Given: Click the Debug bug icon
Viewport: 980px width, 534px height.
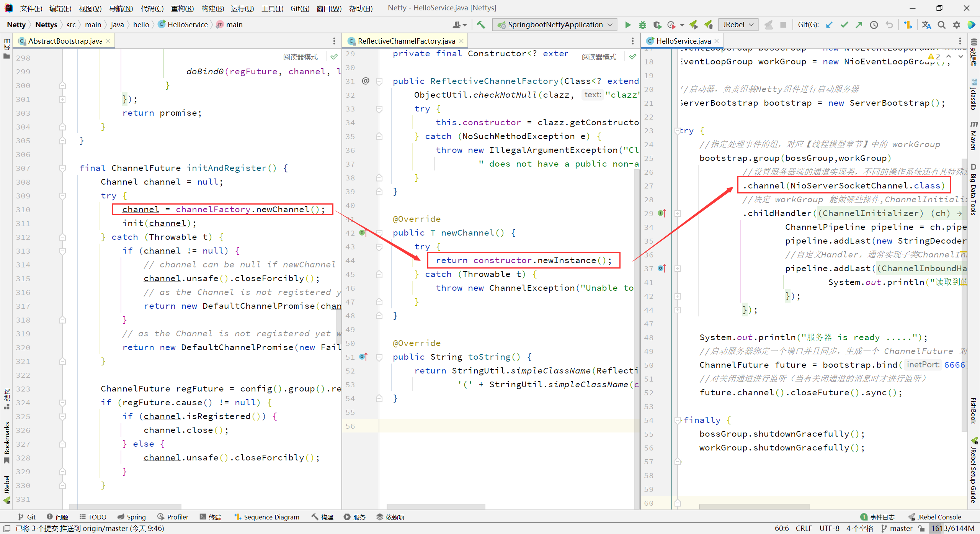Looking at the screenshot, I should pyautogui.click(x=642, y=25).
